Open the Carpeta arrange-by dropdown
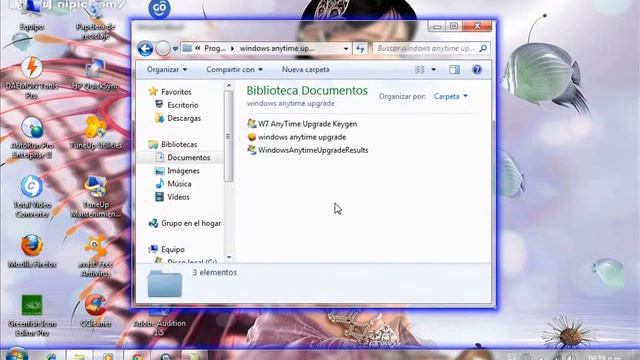Image resolution: width=640 pixels, height=360 pixels. point(451,97)
